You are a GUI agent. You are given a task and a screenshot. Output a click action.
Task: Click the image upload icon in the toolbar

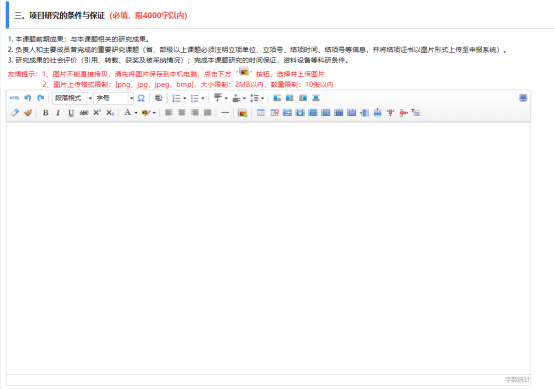click(242, 113)
